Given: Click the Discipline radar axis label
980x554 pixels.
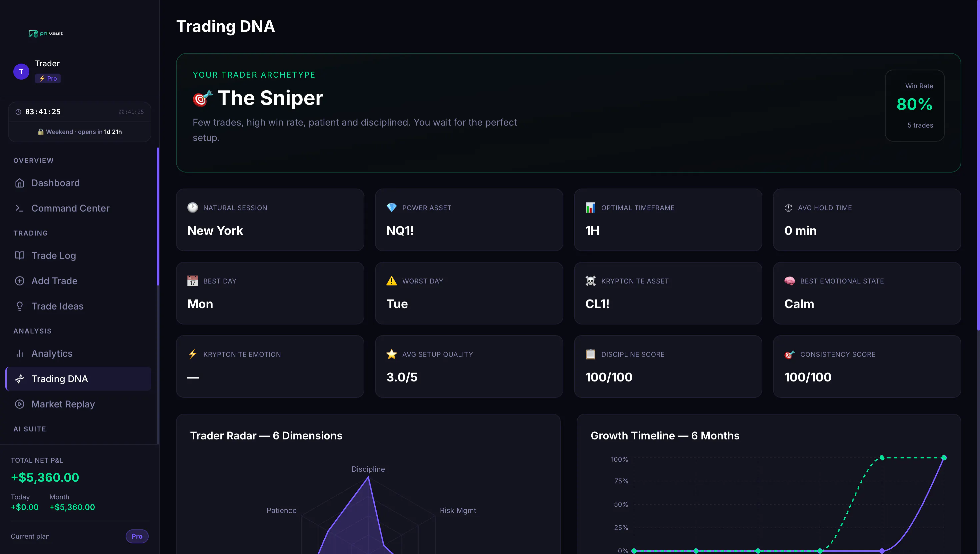Looking at the screenshot, I should pos(368,469).
